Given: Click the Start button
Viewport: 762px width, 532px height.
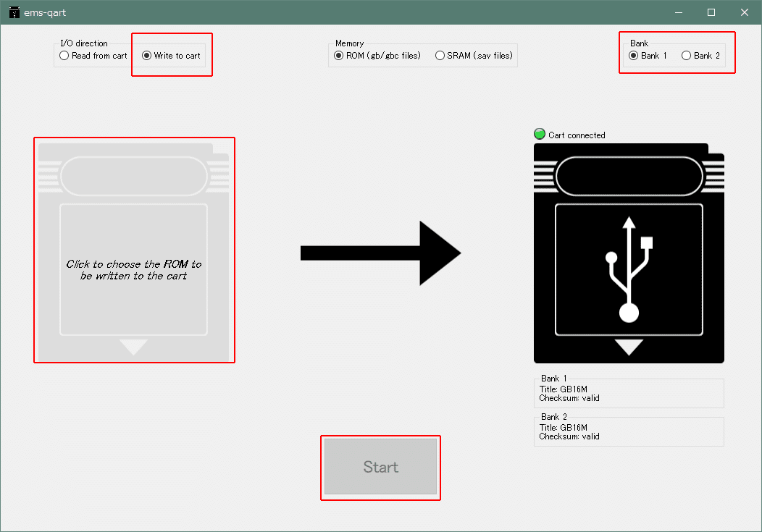Looking at the screenshot, I should pyautogui.click(x=380, y=467).
